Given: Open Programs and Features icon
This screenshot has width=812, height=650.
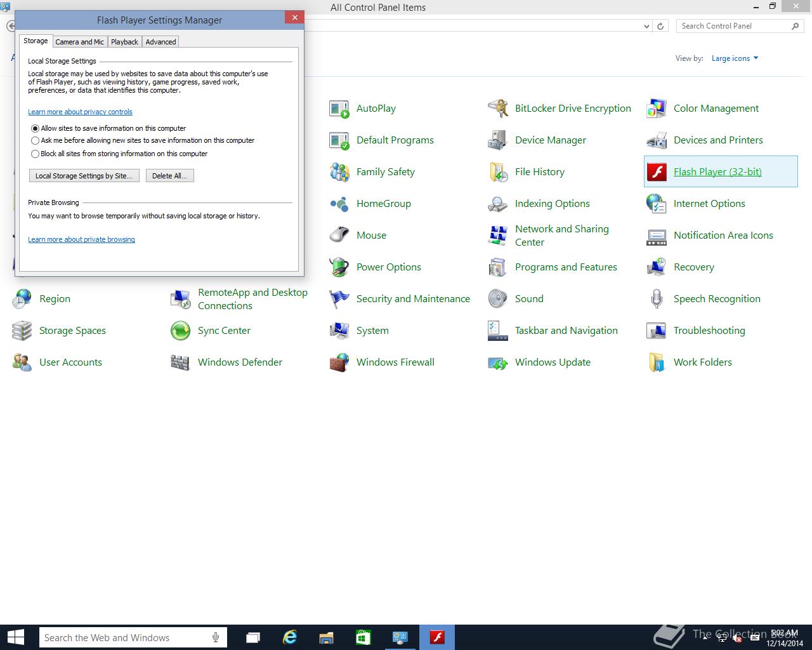Looking at the screenshot, I should [498, 267].
